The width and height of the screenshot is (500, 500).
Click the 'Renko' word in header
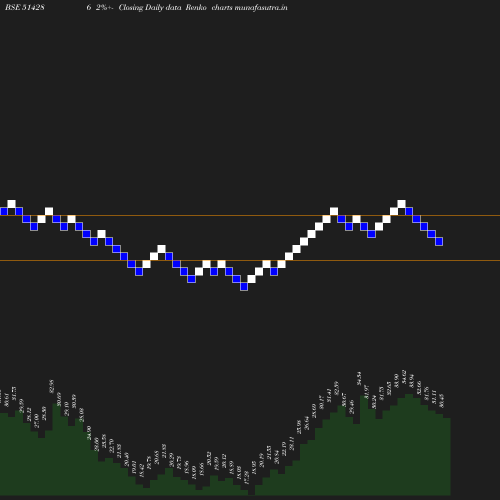(196, 7)
